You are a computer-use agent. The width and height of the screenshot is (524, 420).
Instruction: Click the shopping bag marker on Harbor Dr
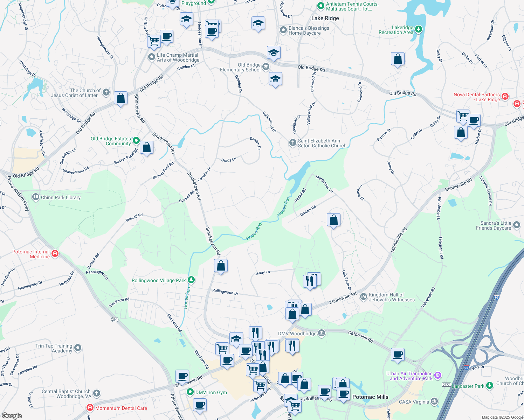[461, 133]
